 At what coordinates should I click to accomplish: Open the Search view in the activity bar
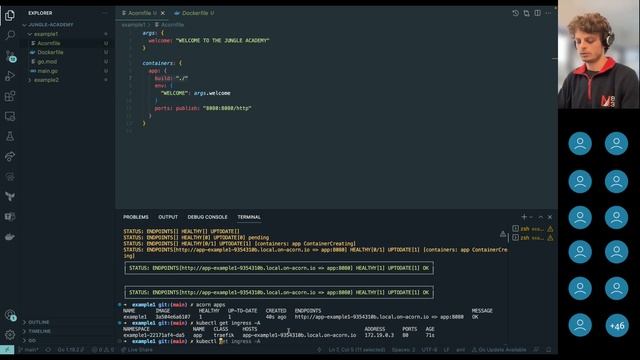click(x=10, y=36)
